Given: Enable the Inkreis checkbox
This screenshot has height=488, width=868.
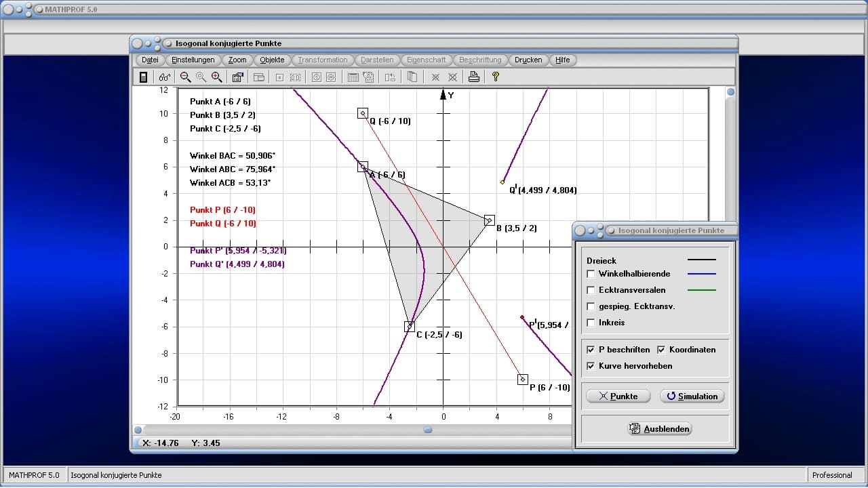Looking at the screenshot, I should [591, 323].
